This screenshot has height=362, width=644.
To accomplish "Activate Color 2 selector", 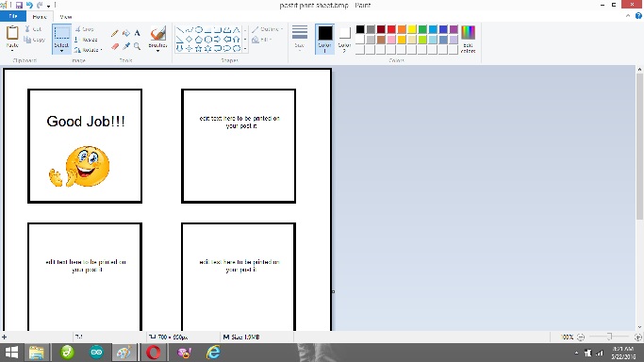I will [344, 39].
